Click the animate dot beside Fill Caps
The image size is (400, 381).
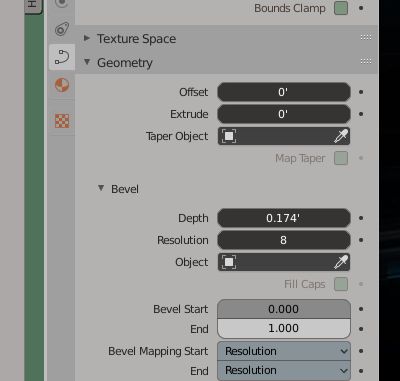point(361,284)
